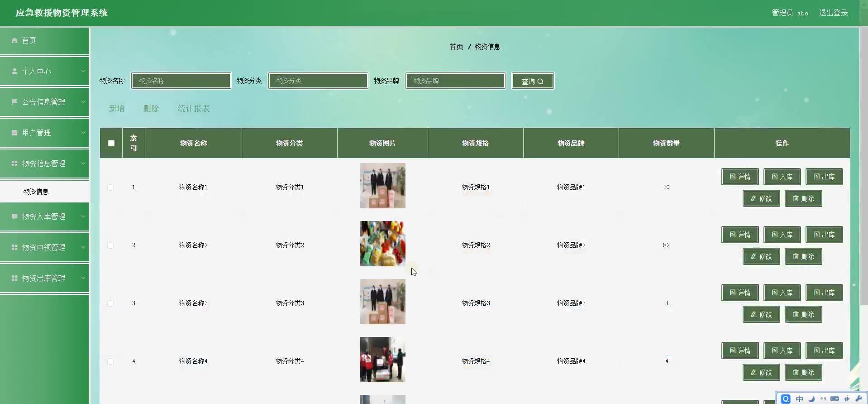Open the 物资申领管理 sidebar menu

click(44, 247)
